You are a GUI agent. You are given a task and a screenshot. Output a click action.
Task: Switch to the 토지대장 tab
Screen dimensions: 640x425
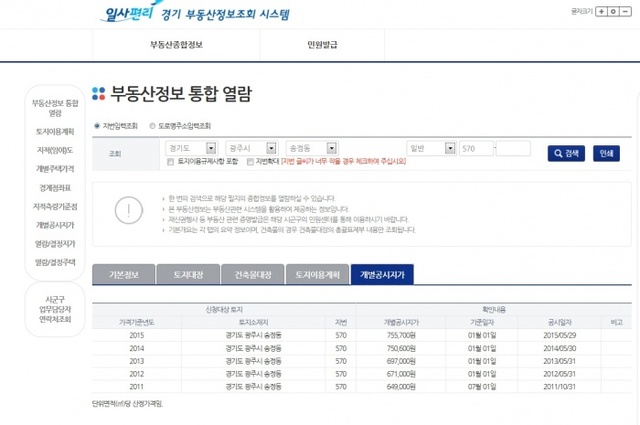(188, 274)
